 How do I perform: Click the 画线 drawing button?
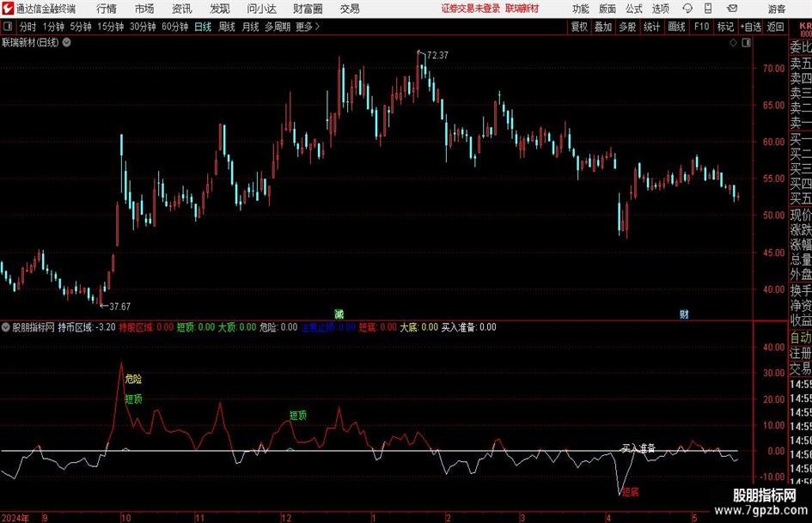pyautogui.click(x=677, y=27)
